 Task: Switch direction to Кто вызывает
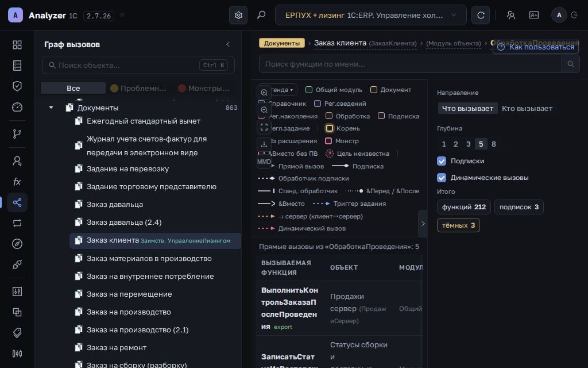[527, 108]
